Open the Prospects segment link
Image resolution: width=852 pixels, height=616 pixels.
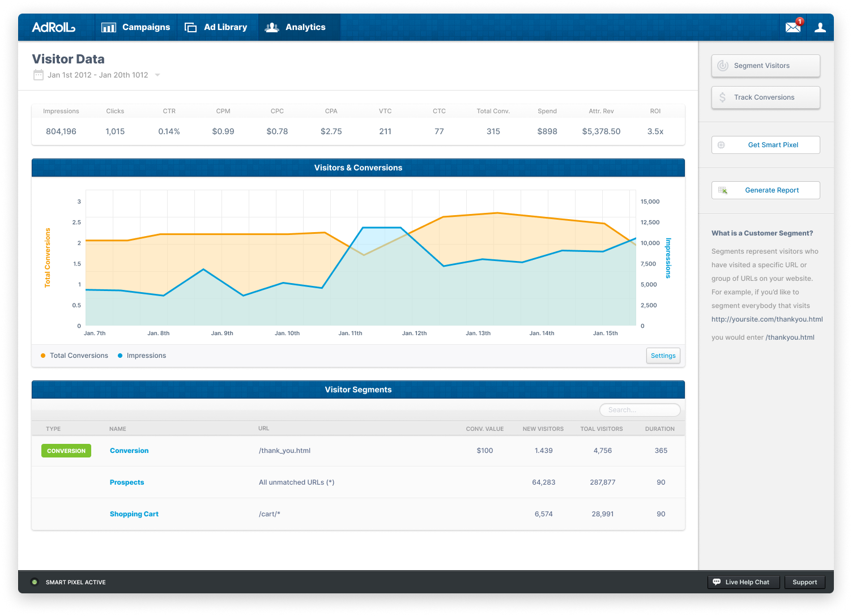[127, 482]
